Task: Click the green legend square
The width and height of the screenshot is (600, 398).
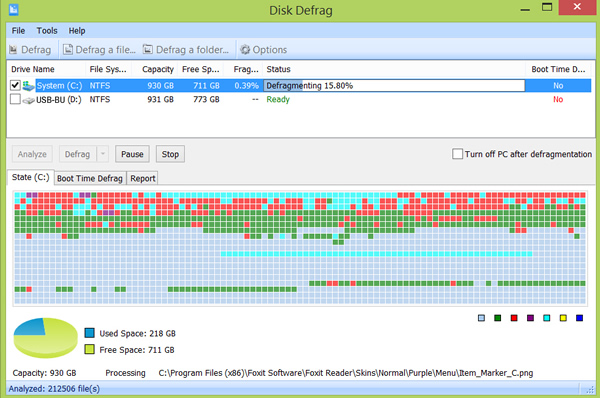Action: pyautogui.click(x=498, y=318)
